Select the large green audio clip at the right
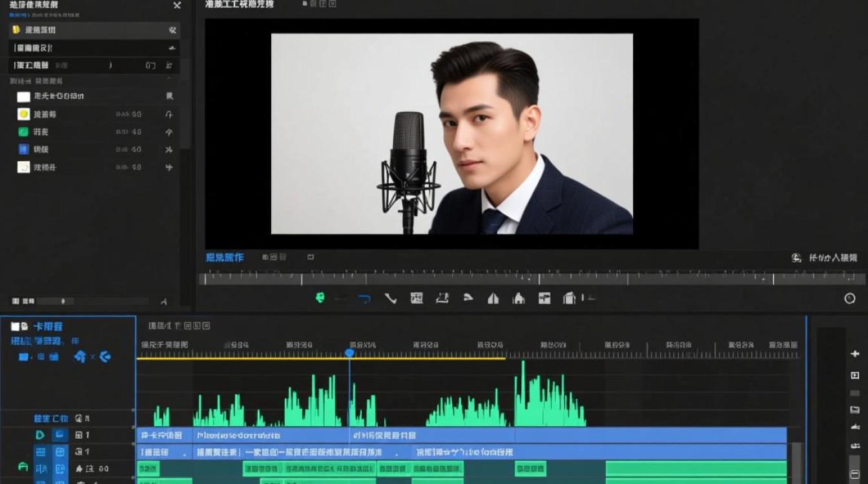 [696, 469]
